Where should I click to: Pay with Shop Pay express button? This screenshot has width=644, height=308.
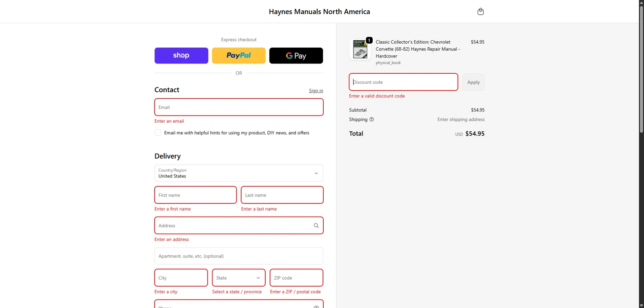(181, 56)
